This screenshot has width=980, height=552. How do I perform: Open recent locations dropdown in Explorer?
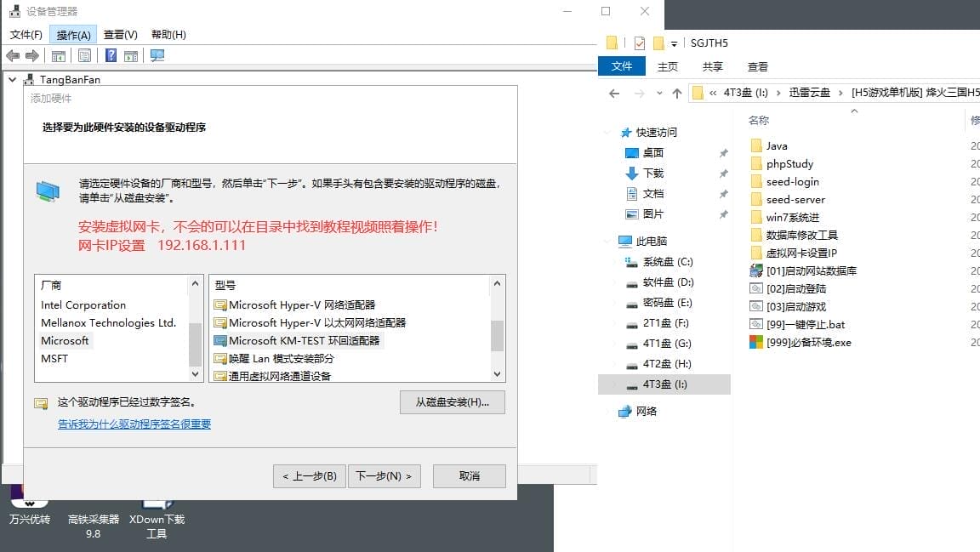[659, 94]
